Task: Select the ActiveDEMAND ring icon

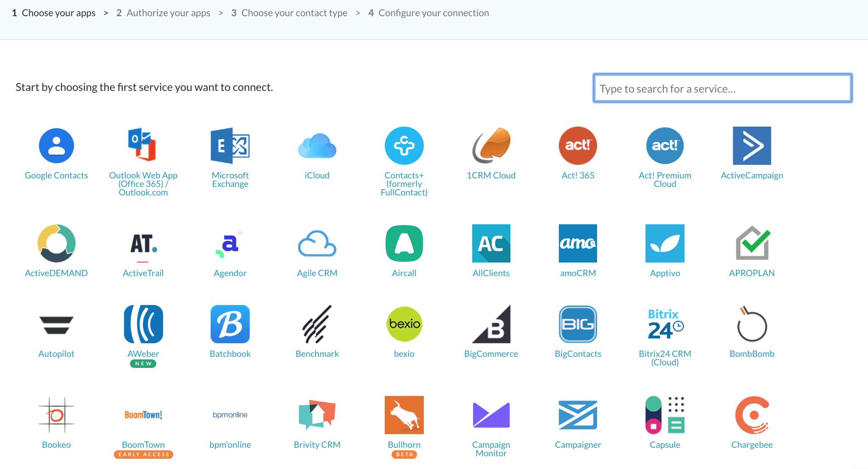Action: [x=56, y=243]
